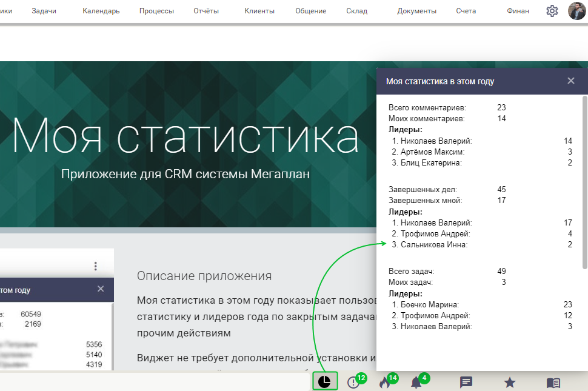Open the statistics pie chart widget icon
This screenshot has height=391, width=588.
325,381
